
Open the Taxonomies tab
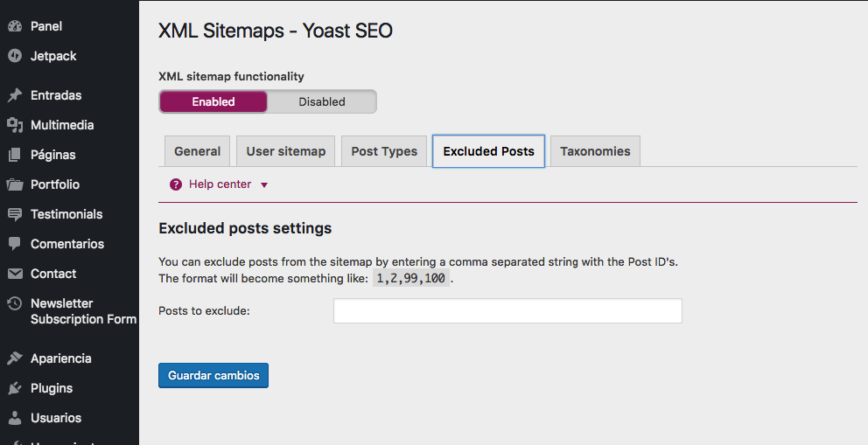[x=595, y=151]
